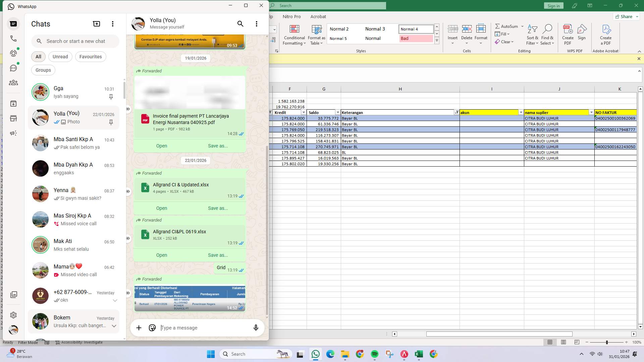The image size is (644, 362).
Task: Click the Create PDF icon in WPS PDF group
Action: pyautogui.click(x=568, y=34)
